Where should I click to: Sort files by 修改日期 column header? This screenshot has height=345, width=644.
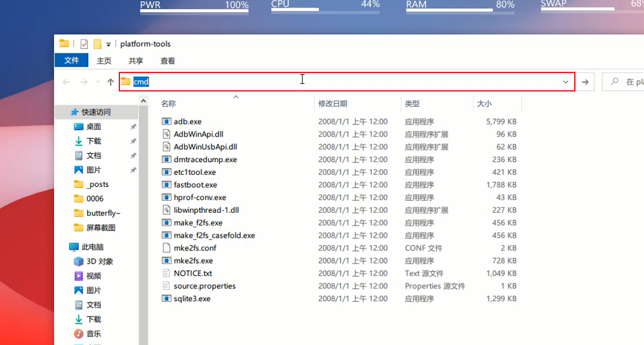[x=333, y=104]
